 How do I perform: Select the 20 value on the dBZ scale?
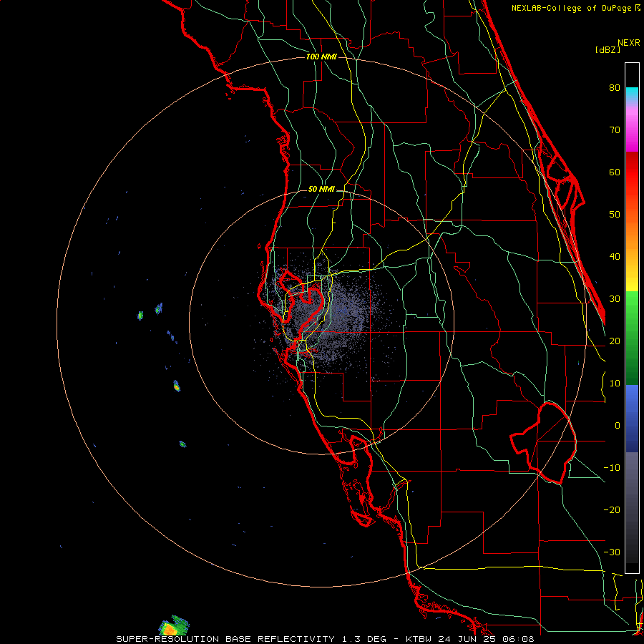tap(615, 341)
